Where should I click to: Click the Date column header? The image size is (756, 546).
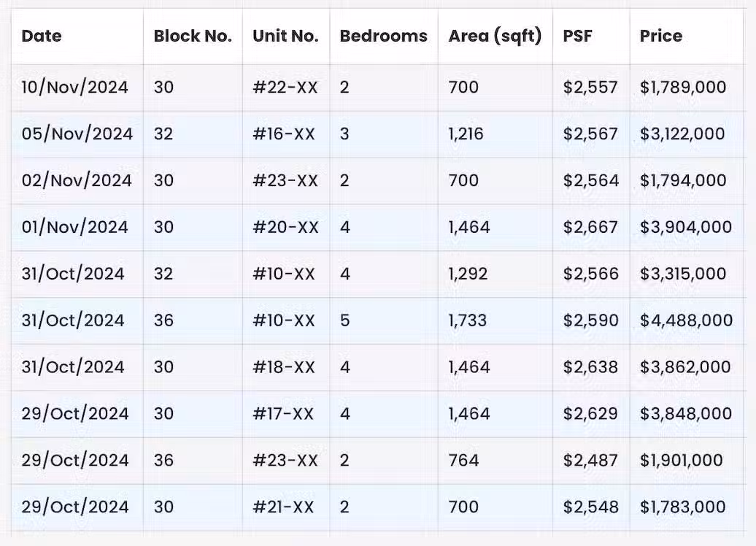(42, 36)
